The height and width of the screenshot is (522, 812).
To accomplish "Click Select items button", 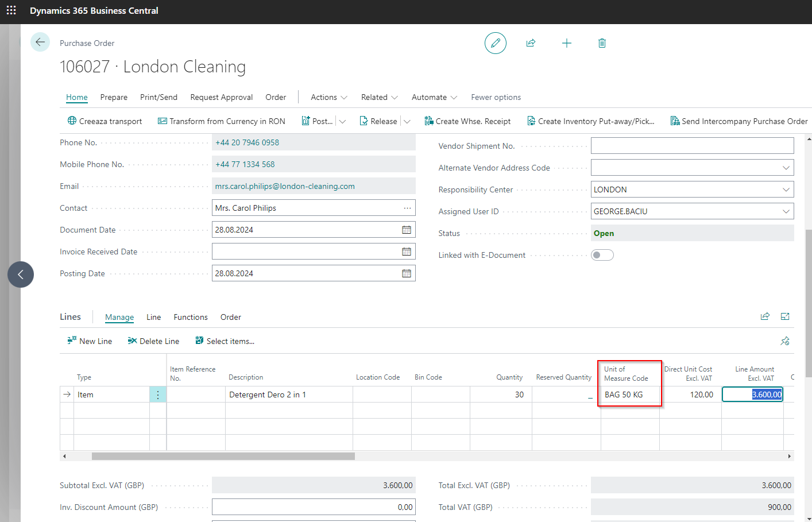I will [225, 341].
